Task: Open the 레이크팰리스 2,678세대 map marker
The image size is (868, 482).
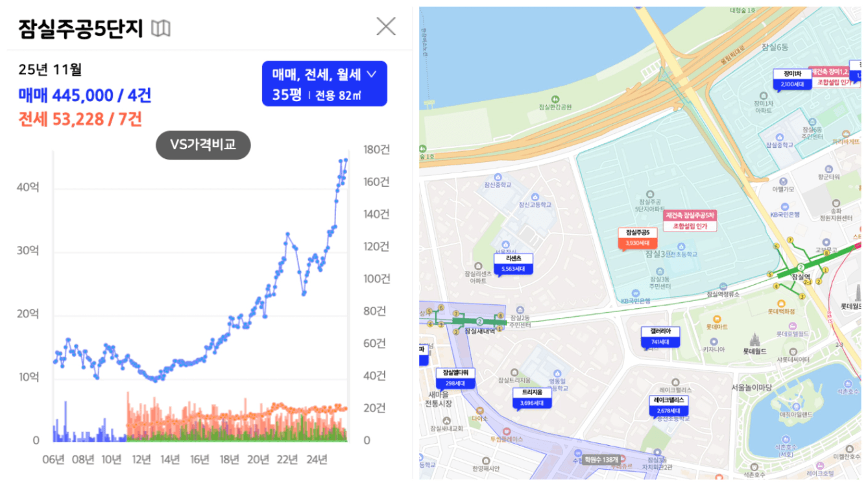Action: coord(669,405)
